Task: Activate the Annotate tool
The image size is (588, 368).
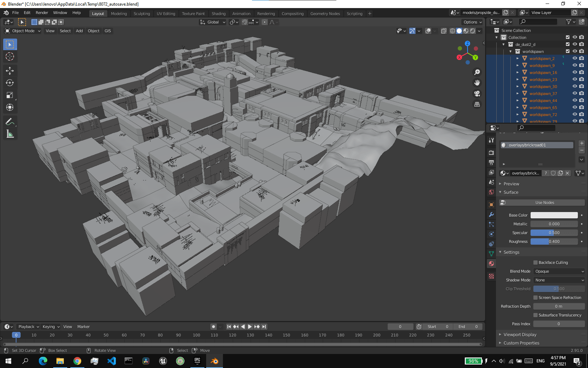Action: pyautogui.click(x=10, y=122)
